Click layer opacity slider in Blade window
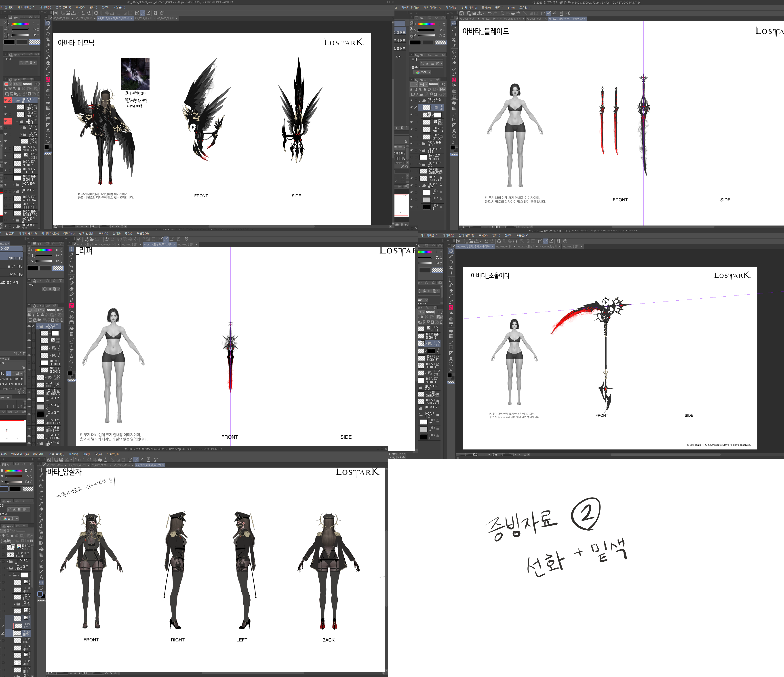The width and height of the screenshot is (784, 677). click(x=434, y=84)
